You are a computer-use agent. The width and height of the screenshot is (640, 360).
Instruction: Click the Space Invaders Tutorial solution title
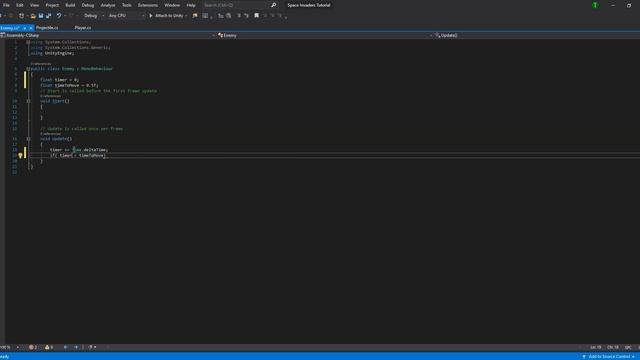point(309,5)
